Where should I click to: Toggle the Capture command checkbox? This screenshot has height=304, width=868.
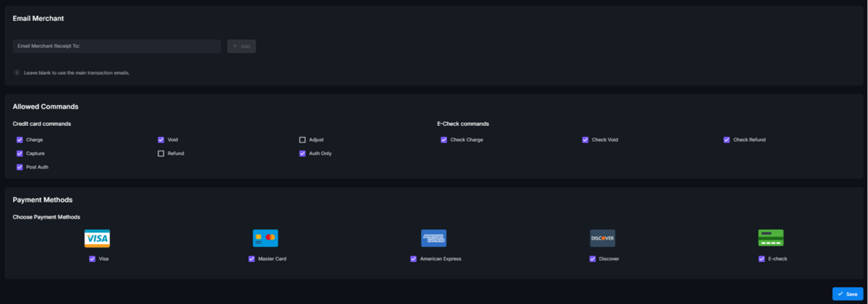coord(20,153)
